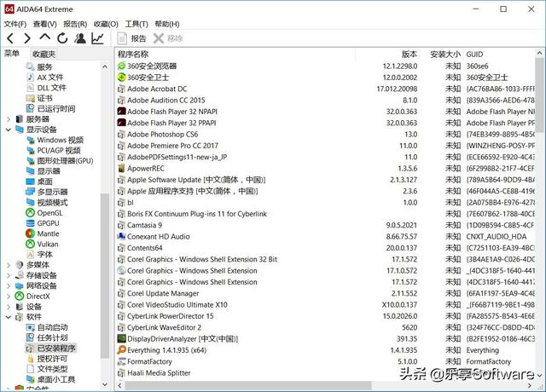Expand the DirectX tree node

tap(9, 297)
